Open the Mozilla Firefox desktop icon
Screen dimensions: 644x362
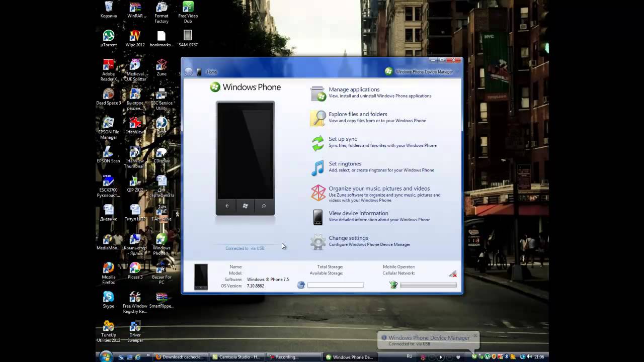pos(109,274)
